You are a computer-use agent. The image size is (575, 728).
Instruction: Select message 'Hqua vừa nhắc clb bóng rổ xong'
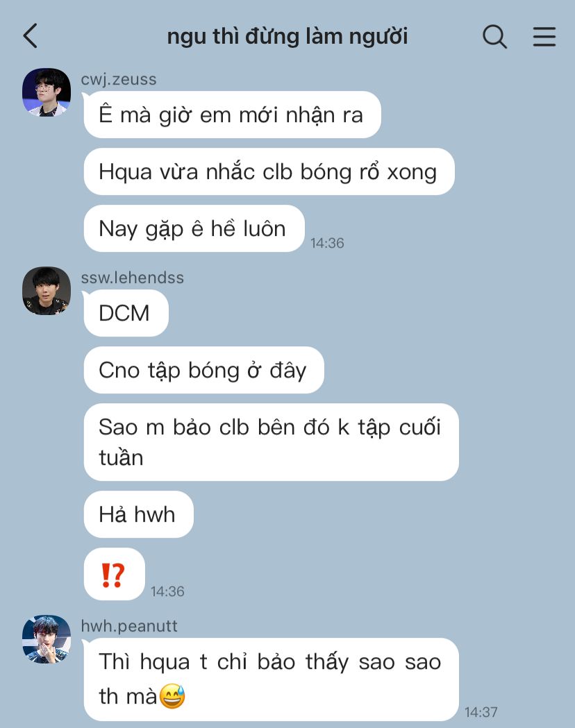pos(269,172)
